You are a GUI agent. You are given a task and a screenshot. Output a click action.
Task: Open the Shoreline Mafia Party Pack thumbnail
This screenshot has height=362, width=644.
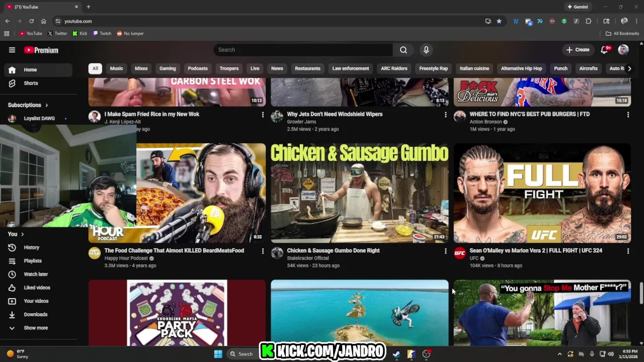pyautogui.click(x=177, y=313)
